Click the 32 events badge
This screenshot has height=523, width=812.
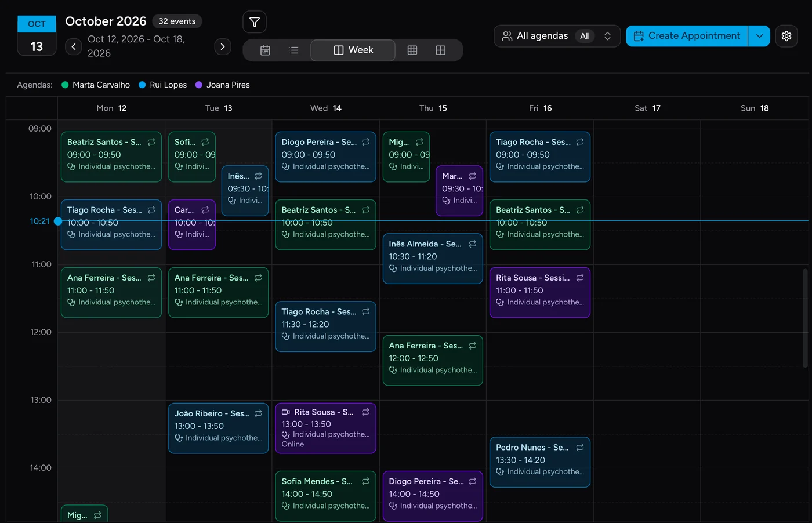(x=177, y=21)
